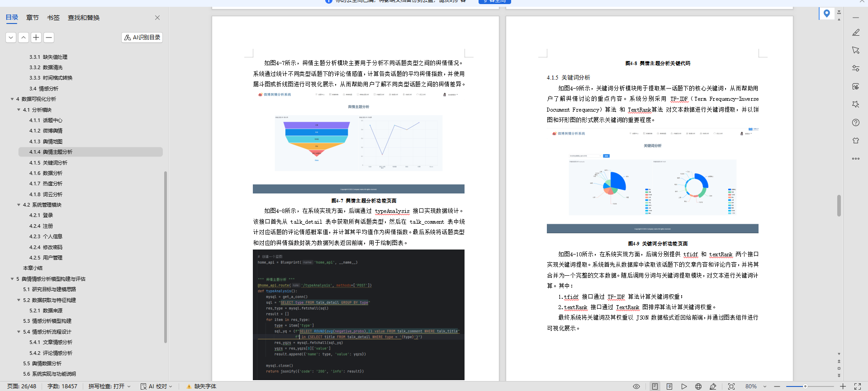The image size is (868, 391).
Task: Click the funnel chart figure 4-7 image
Action: tap(359, 142)
